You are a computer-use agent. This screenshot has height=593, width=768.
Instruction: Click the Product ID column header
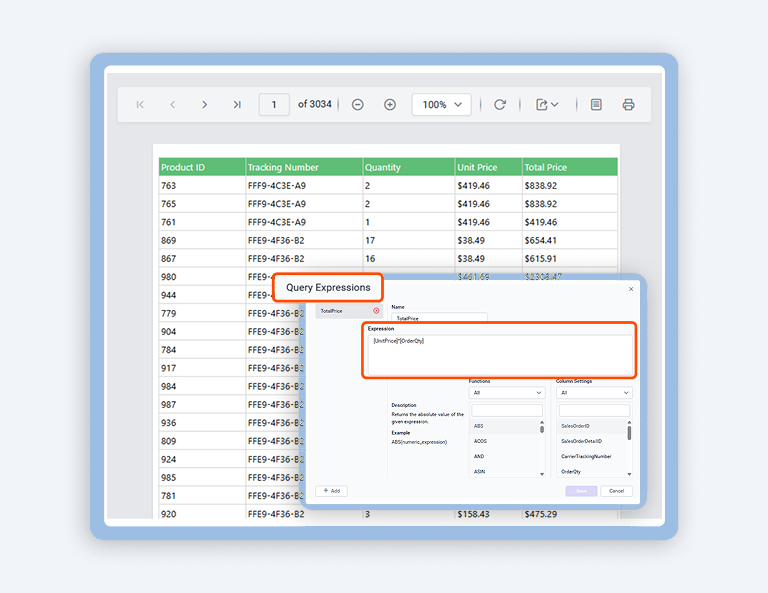(202, 167)
